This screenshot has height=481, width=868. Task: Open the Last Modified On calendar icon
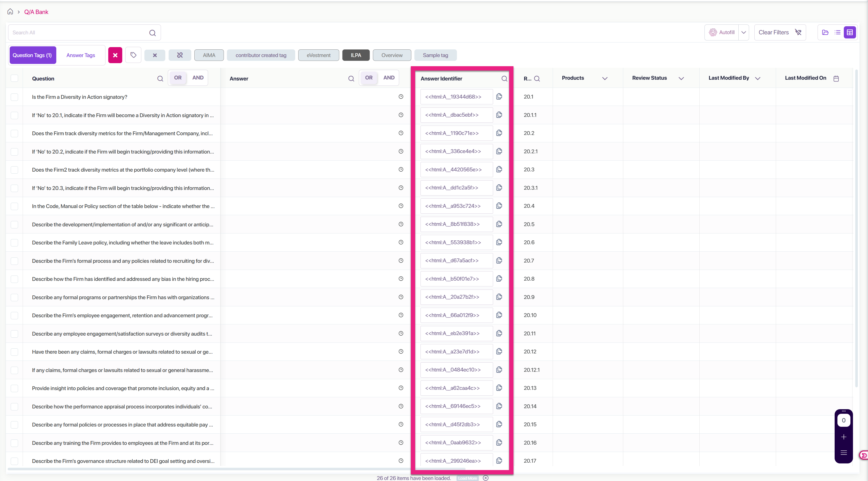pyautogui.click(x=836, y=78)
